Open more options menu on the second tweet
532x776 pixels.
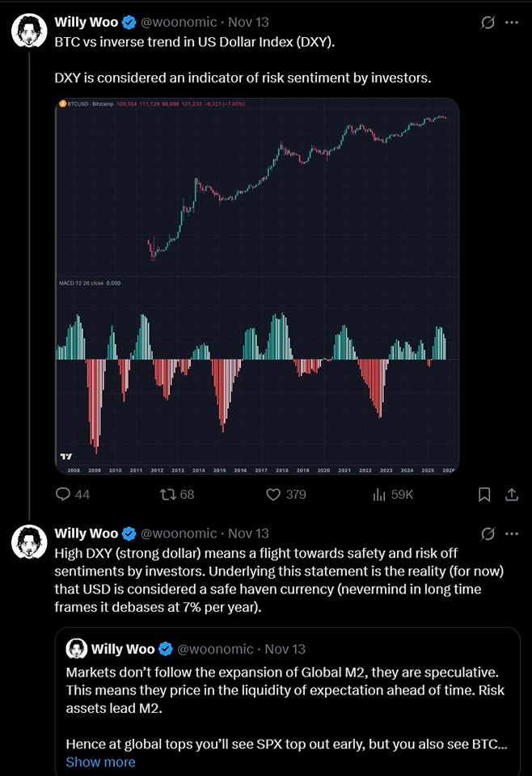tap(511, 533)
